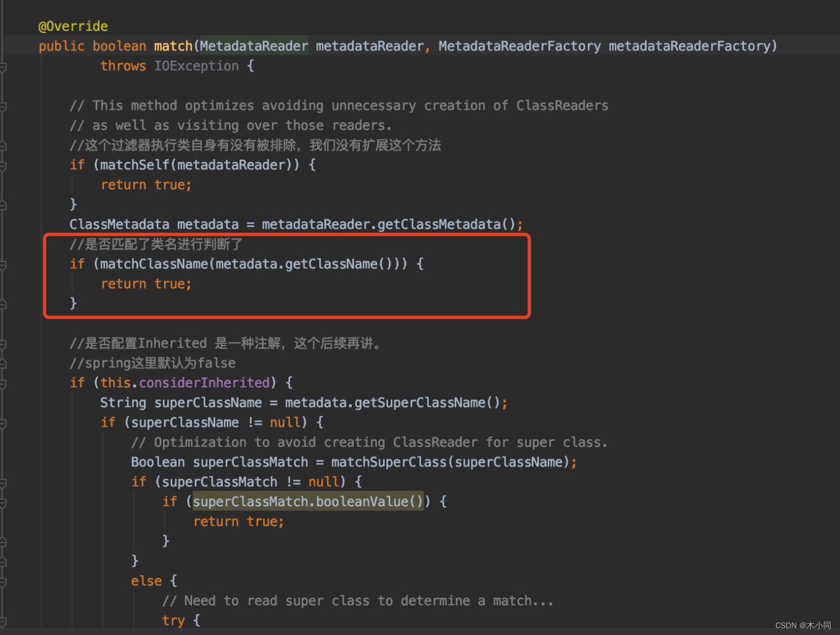Click the 'considerInherited' field reference
The width and height of the screenshot is (840, 635).
(204, 383)
